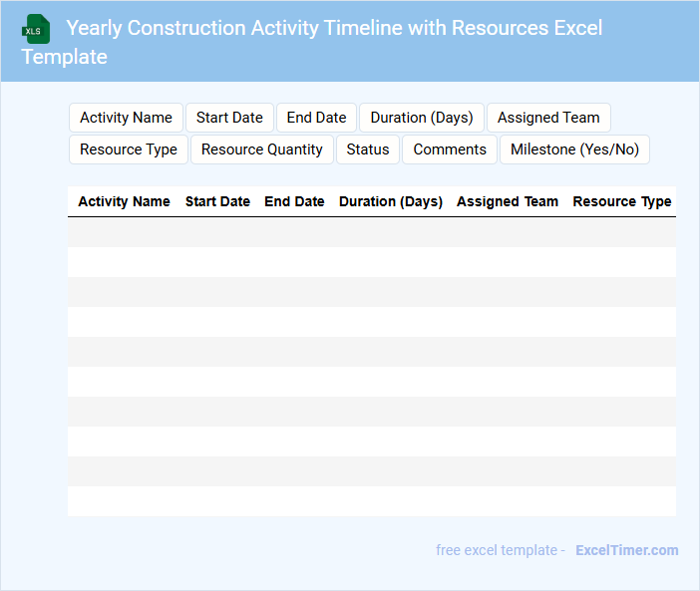The height and width of the screenshot is (591, 700).
Task: Click the green XLS file icon
Action: [x=36, y=29]
